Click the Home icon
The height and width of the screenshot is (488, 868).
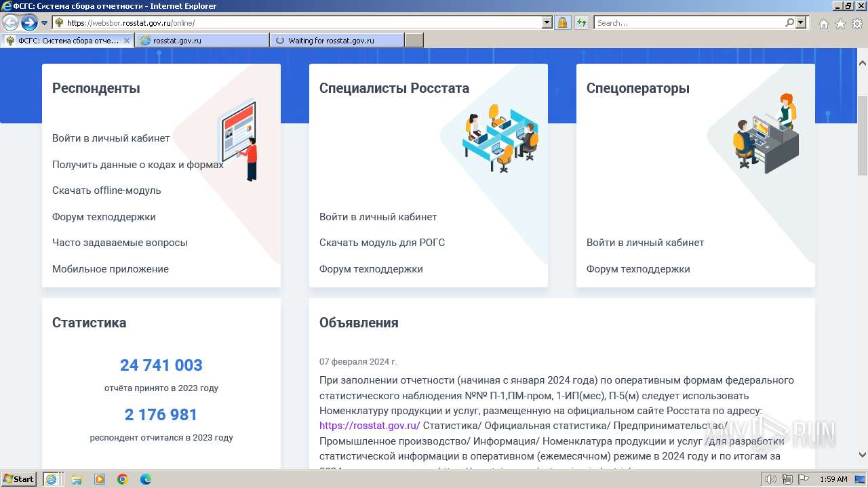[x=823, y=24]
